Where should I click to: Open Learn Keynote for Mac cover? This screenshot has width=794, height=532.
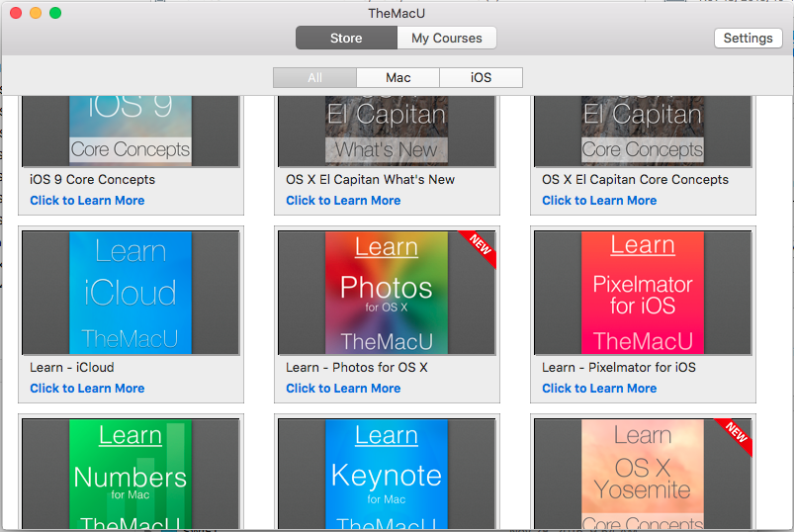pyautogui.click(x=387, y=474)
